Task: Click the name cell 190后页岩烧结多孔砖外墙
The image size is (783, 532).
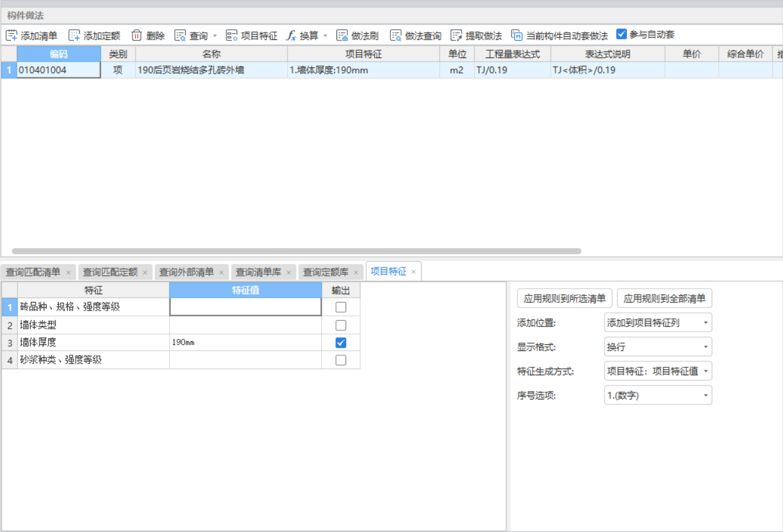Action: pyautogui.click(x=211, y=70)
